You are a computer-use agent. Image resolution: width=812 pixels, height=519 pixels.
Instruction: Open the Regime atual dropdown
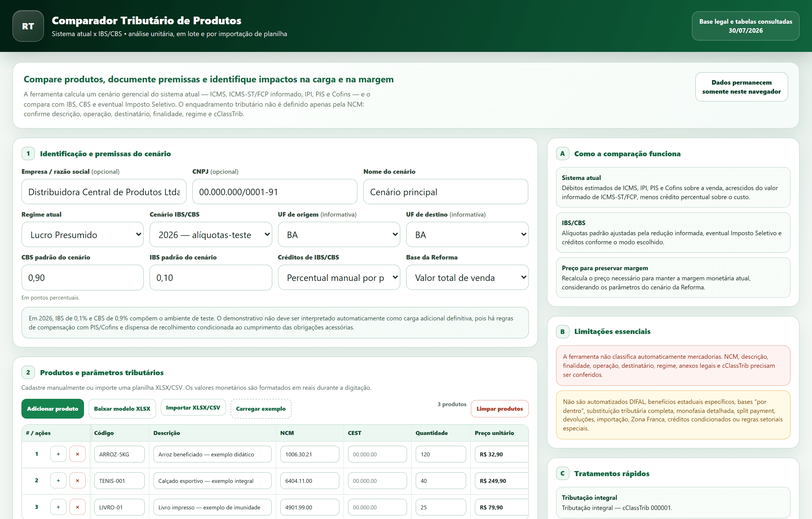pos(83,234)
